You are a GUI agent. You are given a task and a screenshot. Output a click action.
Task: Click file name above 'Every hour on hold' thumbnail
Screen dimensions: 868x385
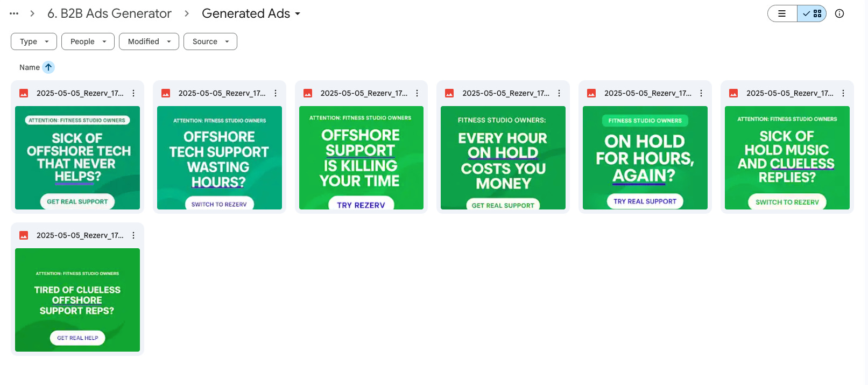(x=506, y=93)
